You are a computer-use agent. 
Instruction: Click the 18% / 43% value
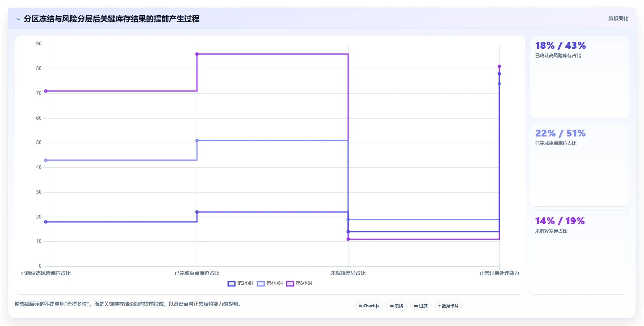click(x=560, y=46)
